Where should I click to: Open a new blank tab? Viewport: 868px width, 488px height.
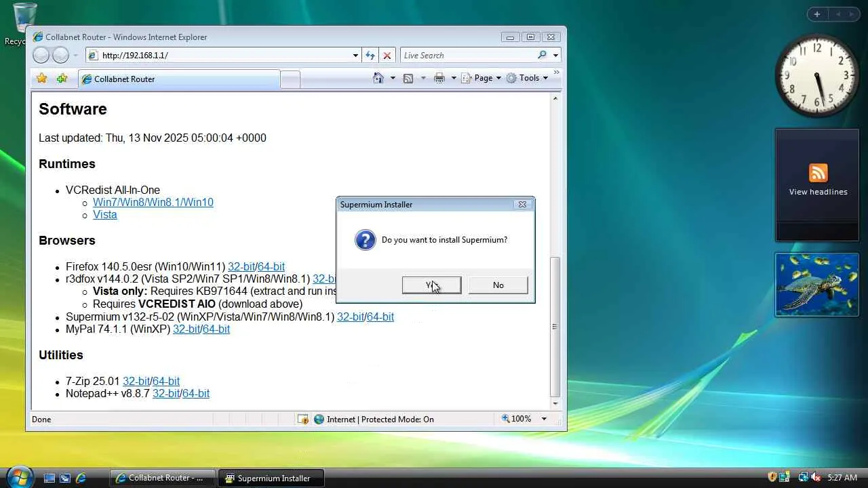tap(290, 79)
